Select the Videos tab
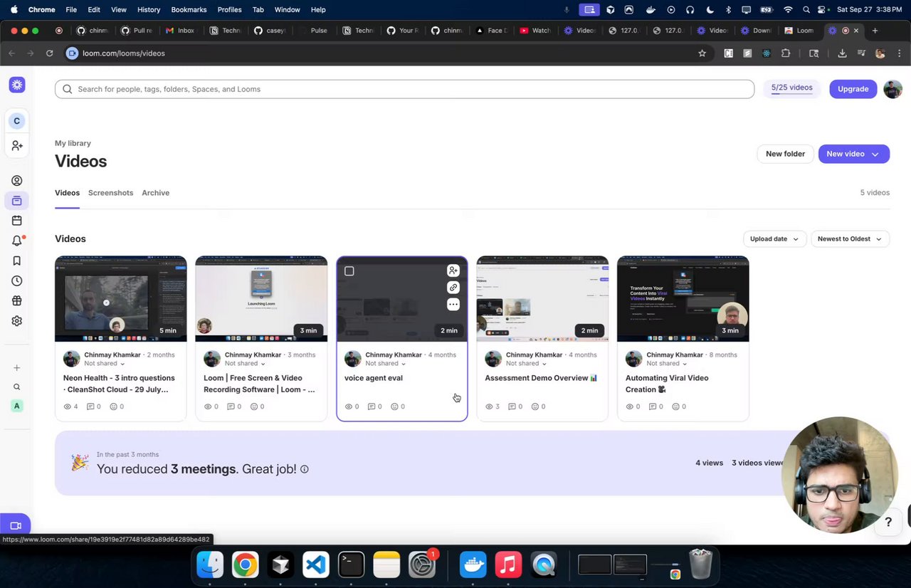 (x=67, y=193)
